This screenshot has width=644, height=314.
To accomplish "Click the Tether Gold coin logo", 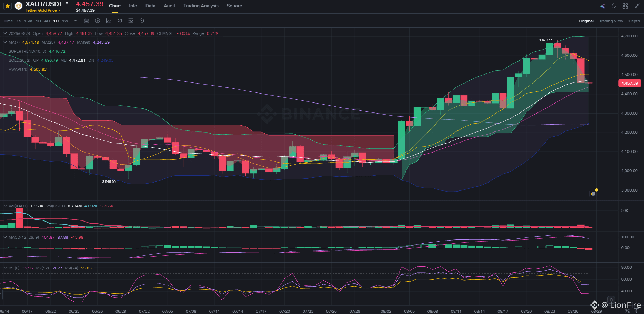I will [19, 6].
